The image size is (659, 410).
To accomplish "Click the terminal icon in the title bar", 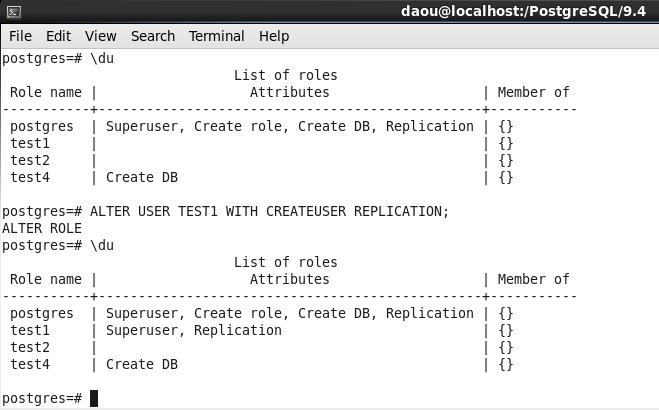I will 14,11.
